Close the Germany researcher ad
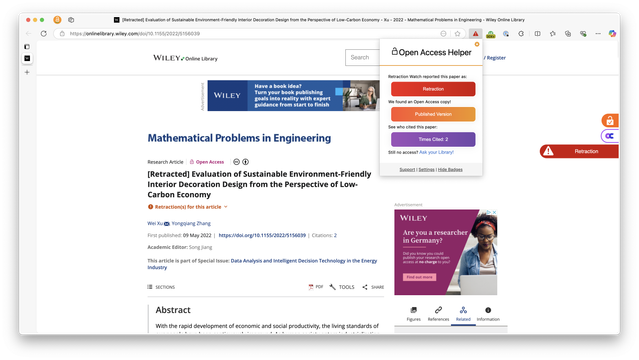 point(494,212)
